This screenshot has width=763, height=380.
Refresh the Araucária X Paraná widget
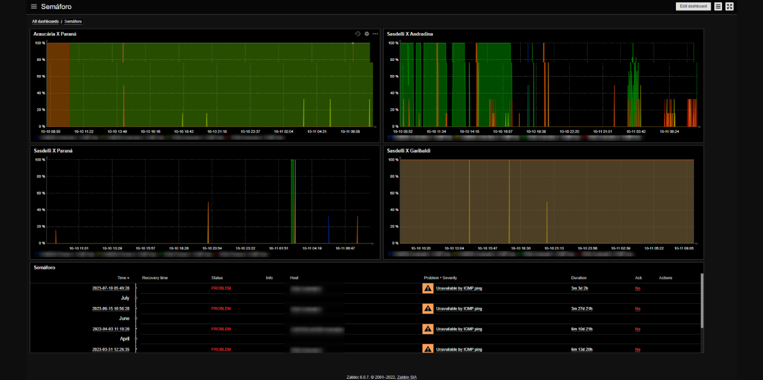click(x=358, y=34)
